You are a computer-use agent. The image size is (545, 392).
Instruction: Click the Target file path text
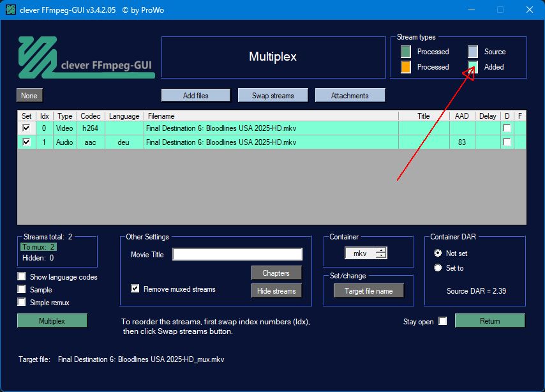pos(141,359)
